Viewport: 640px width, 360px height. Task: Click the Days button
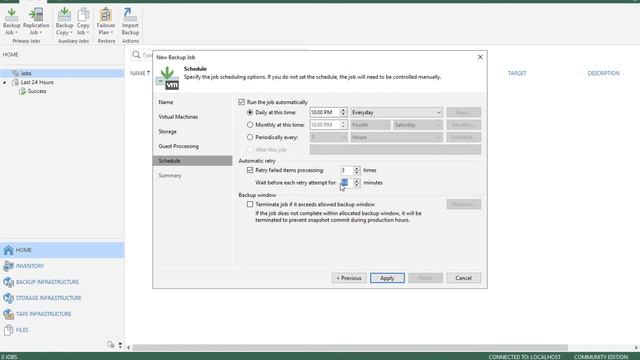pyautogui.click(x=463, y=112)
